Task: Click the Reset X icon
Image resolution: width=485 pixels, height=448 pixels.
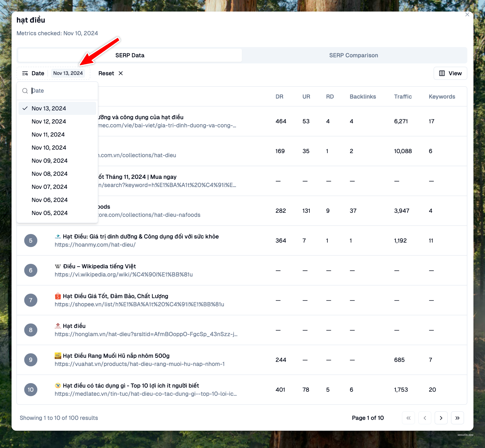Action: [121, 73]
